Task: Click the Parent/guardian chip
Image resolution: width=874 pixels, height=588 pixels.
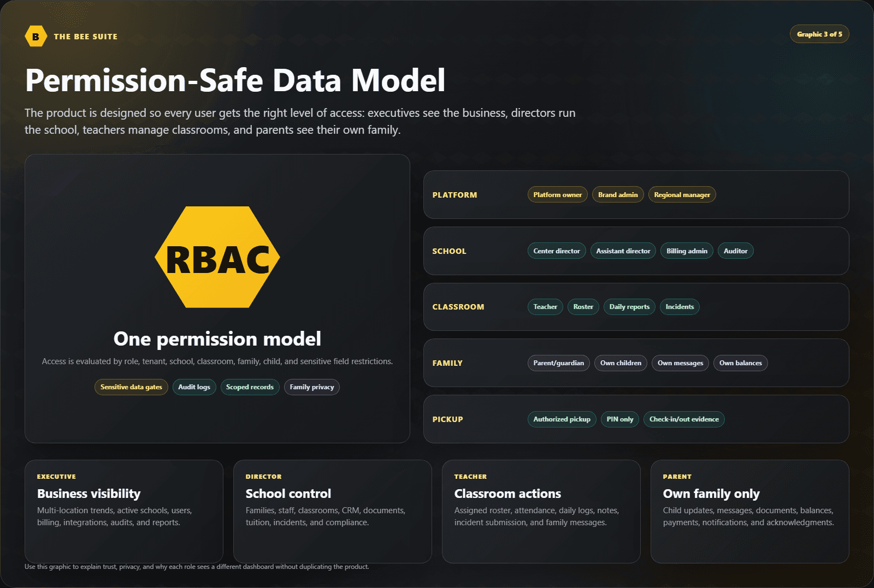Action: [x=559, y=363]
